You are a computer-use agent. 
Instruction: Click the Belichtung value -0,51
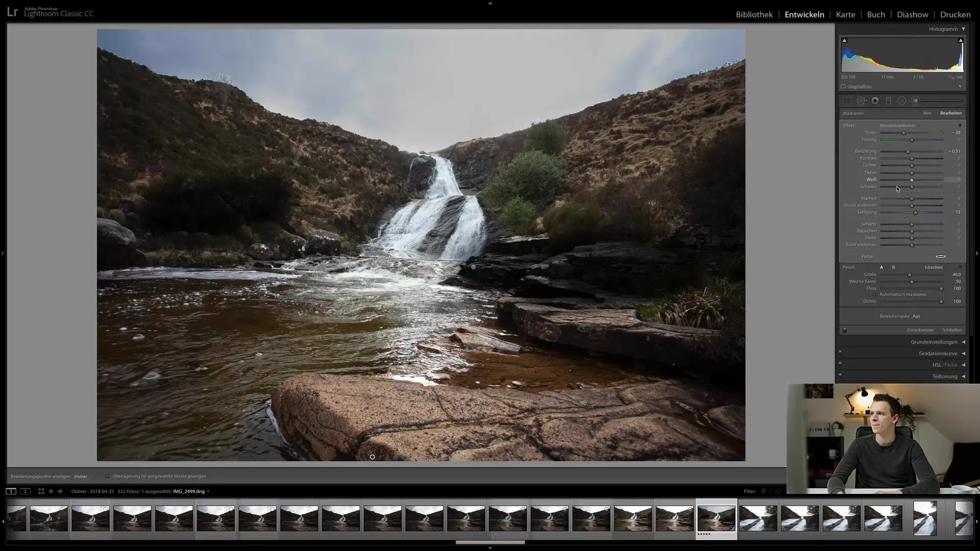point(954,152)
